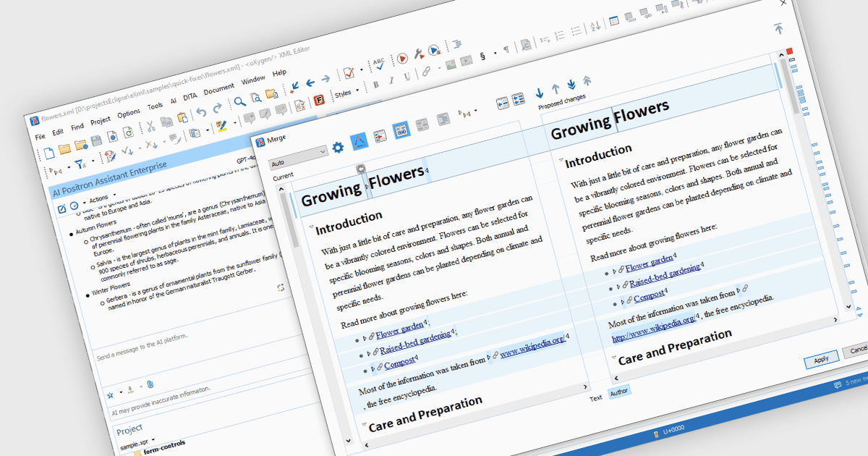Collapse the Introduction section in Current pane

311,228
